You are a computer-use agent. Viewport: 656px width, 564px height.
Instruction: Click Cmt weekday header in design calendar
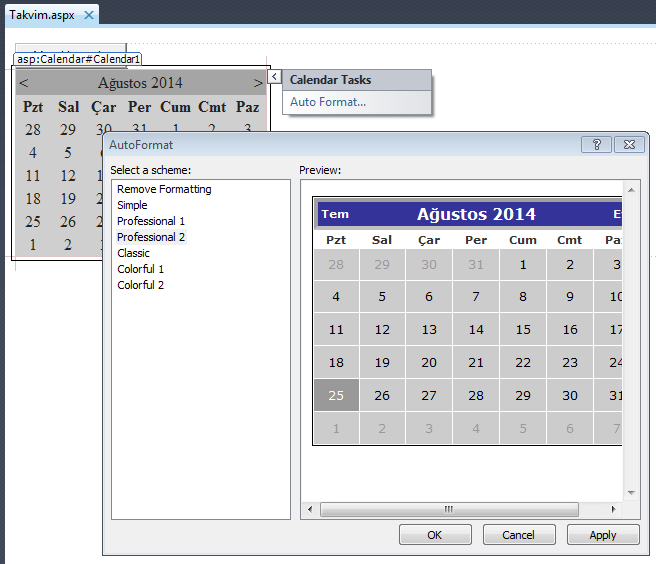[x=212, y=107]
